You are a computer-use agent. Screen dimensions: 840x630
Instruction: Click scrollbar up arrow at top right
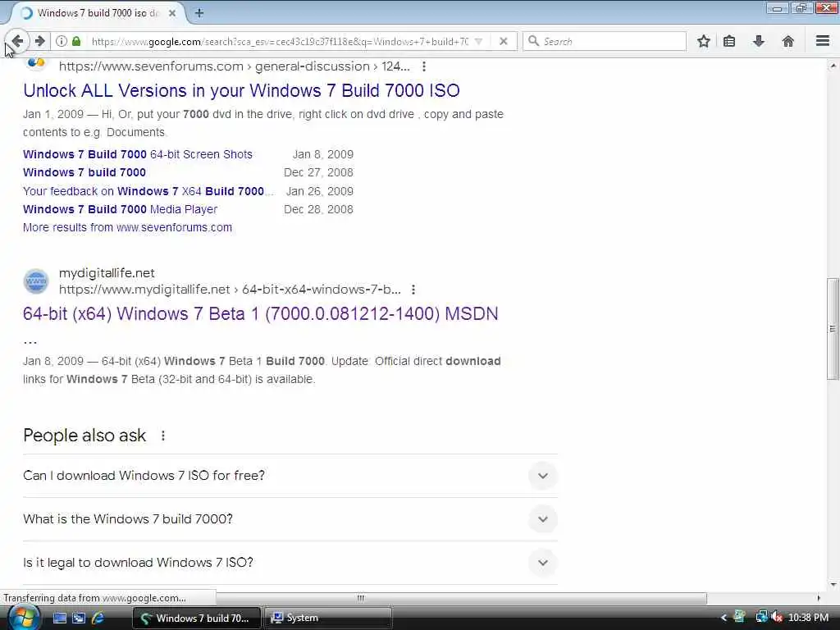pos(833,66)
